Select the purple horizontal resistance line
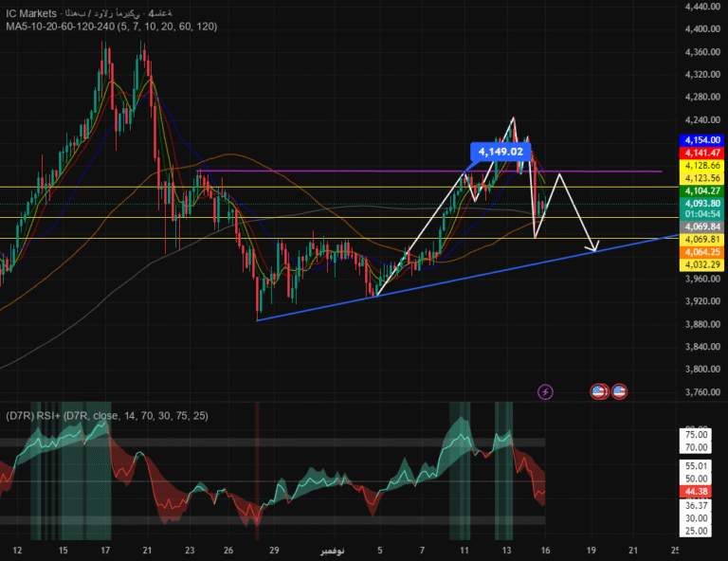This screenshot has width=728, height=561. coord(379,171)
